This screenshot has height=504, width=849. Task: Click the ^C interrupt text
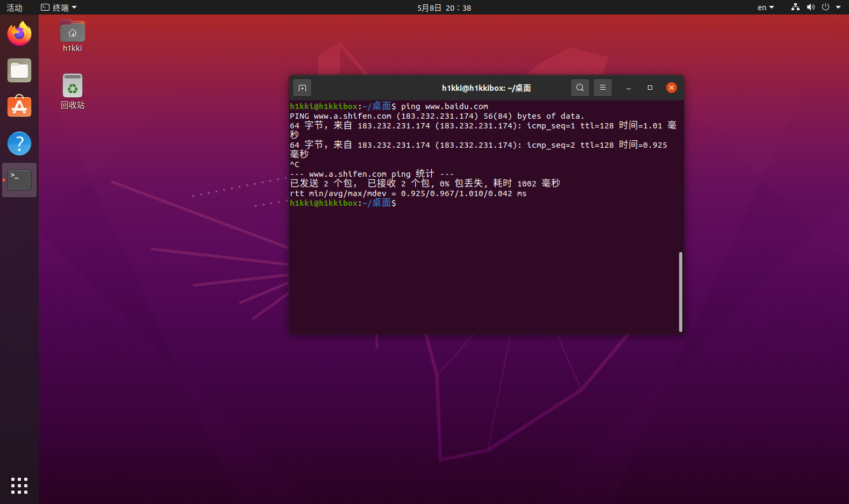[295, 164]
